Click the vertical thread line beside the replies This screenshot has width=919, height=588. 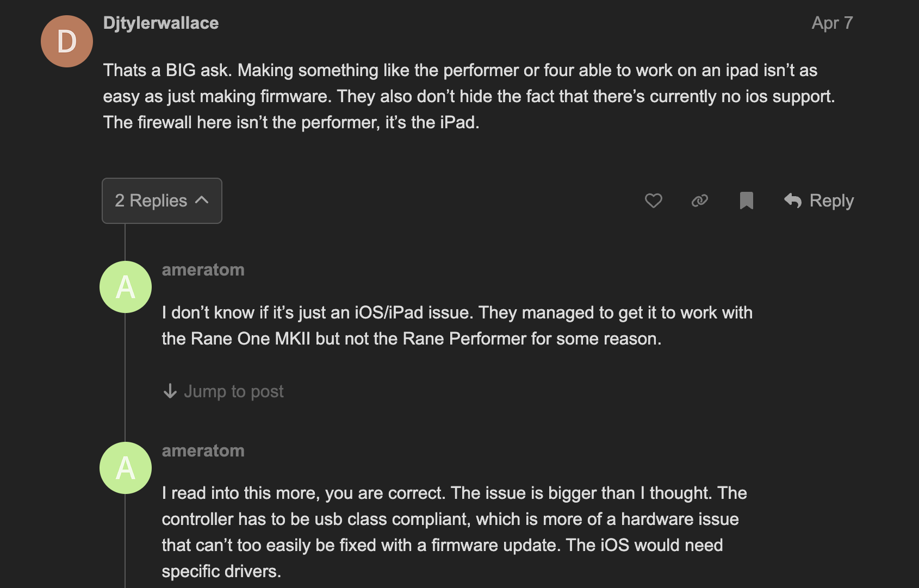(125, 380)
